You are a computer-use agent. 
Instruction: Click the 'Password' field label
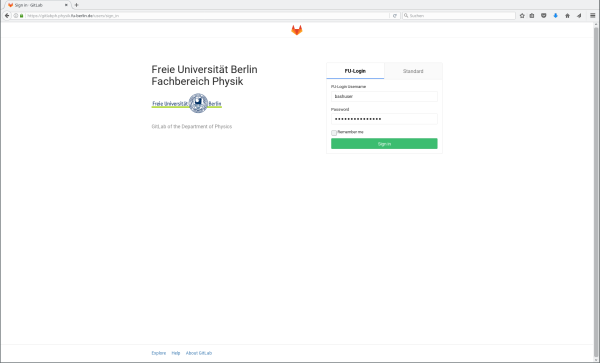coord(340,109)
